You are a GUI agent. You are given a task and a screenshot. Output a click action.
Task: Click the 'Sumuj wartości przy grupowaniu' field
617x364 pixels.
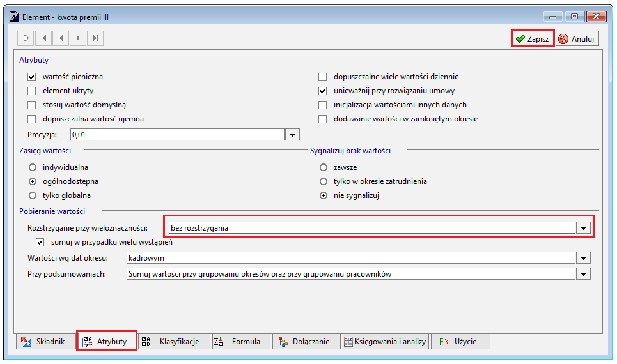(x=351, y=275)
